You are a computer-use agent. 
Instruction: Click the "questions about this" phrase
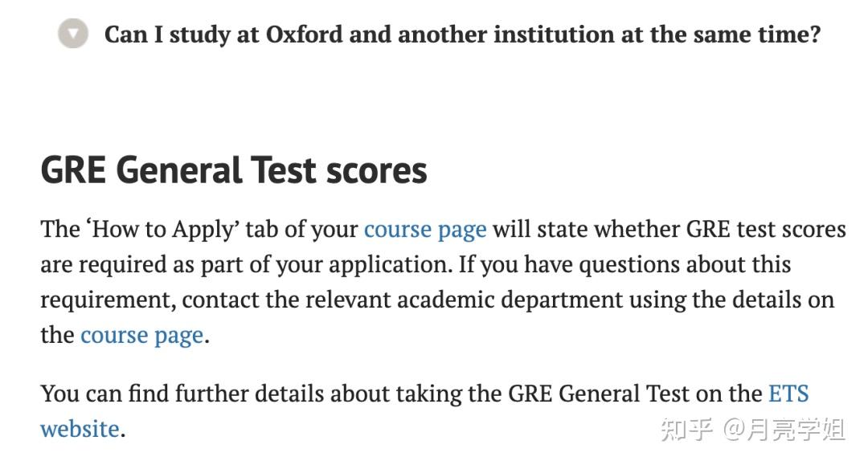click(x=685, y=264)
